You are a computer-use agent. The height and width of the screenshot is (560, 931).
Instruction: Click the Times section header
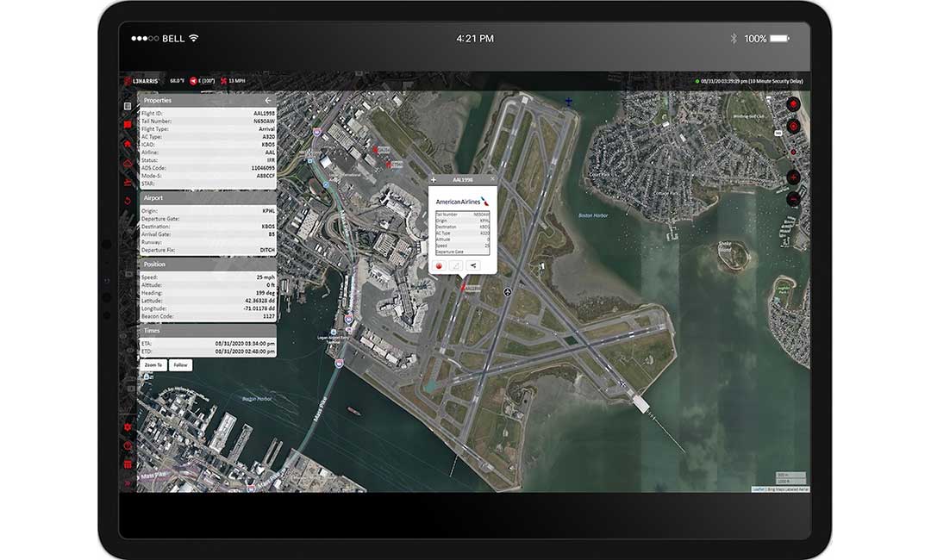207,331
